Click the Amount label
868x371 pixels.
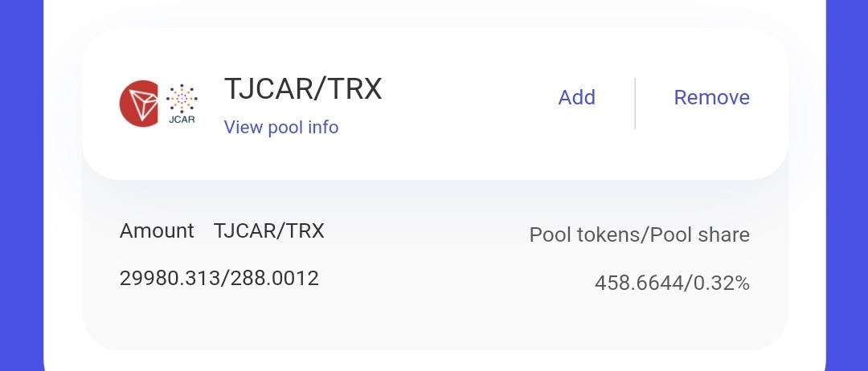click(x=157, y=231)
